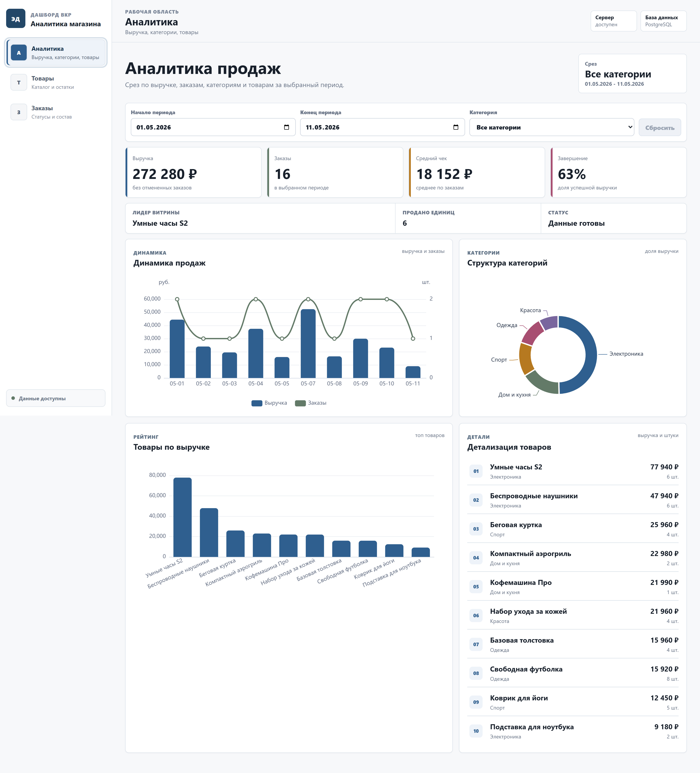Click the Завершение 63% card
Screen dimensions: 700x773
coord(619,173)
